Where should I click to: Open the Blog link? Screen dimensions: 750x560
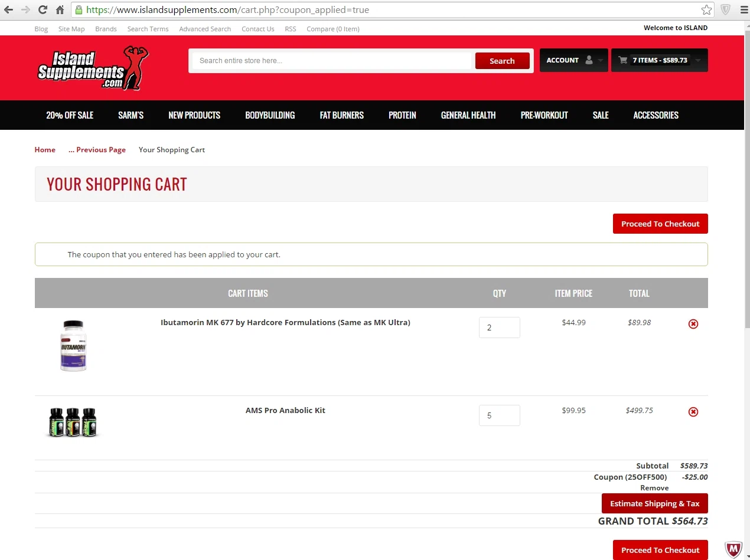pos(41,29)
